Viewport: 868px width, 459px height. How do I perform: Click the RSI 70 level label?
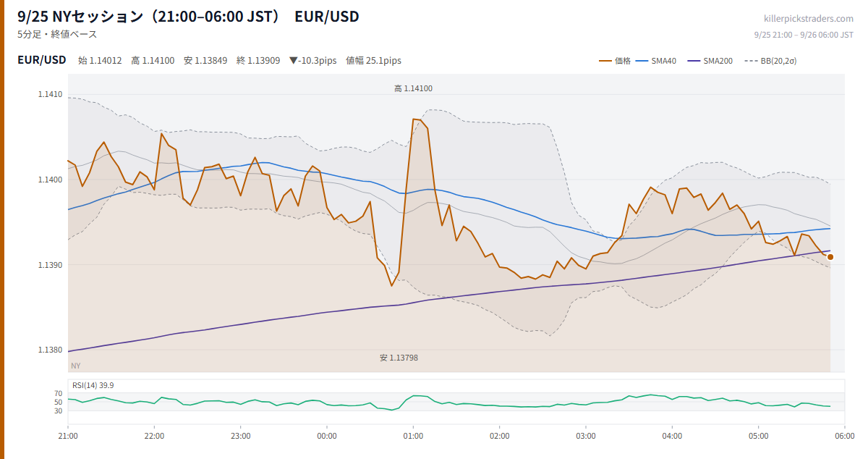tap(58, 393)
